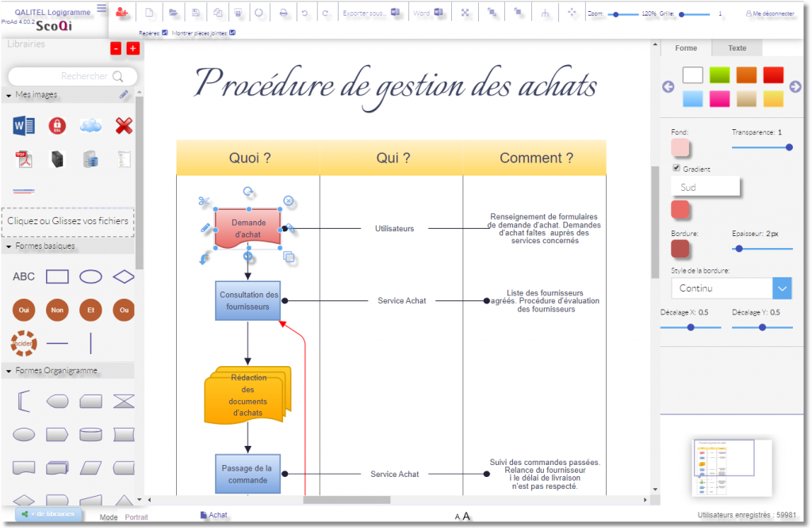The height and width of the screenshot is (530, 812).
Task: Create a new document with blank-page icon
Action: [x=149, y=13]
